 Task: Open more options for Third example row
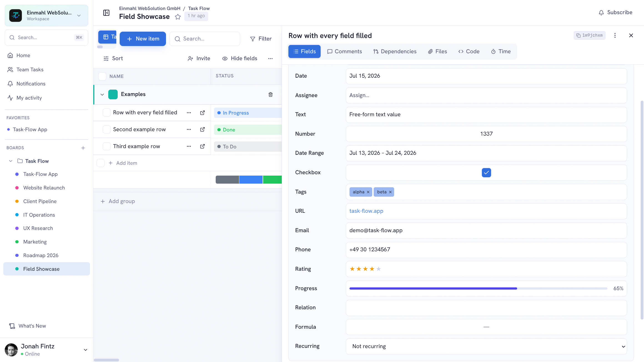click(x=189, y=146)
